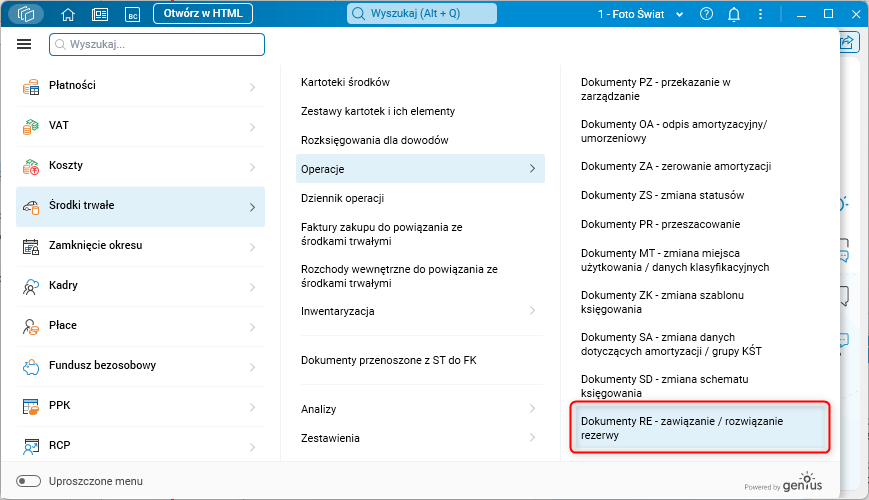Click the PPK icon
The width and height of the screenshot is (869, 500).
(x=31, y=407)
